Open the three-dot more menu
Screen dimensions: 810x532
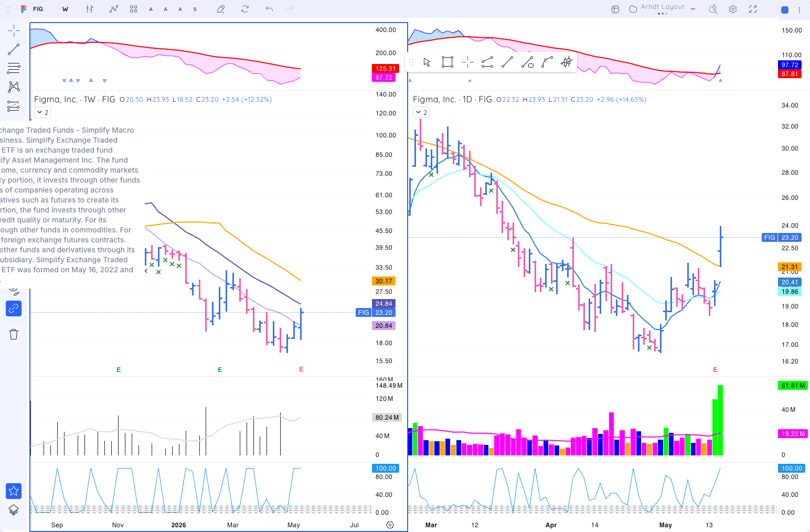tap(800, 9)
